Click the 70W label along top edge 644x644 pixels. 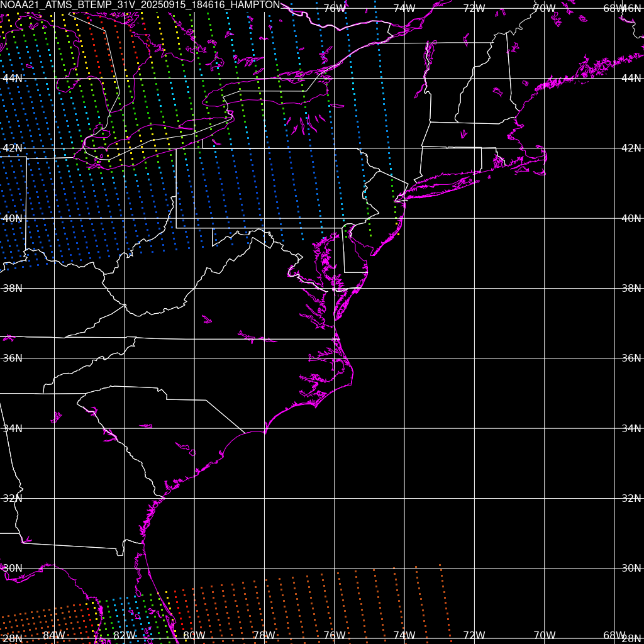pyautogui.click(x=544, y=8)
